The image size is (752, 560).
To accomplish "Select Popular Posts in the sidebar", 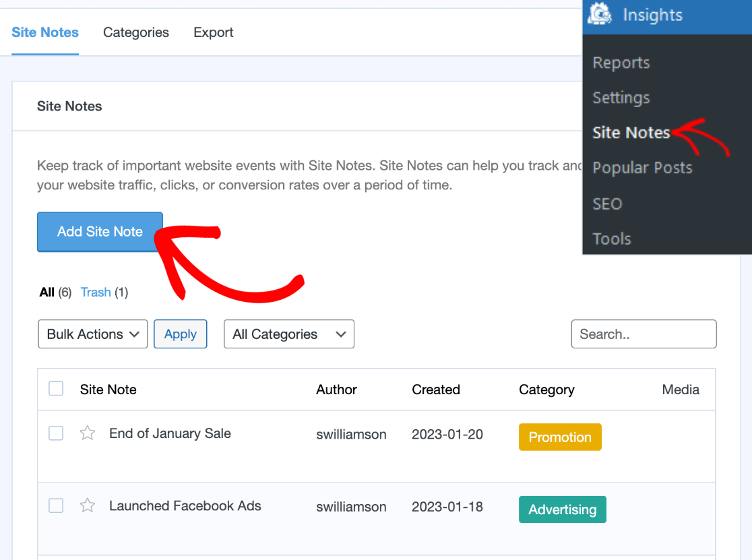I will 641,167.
